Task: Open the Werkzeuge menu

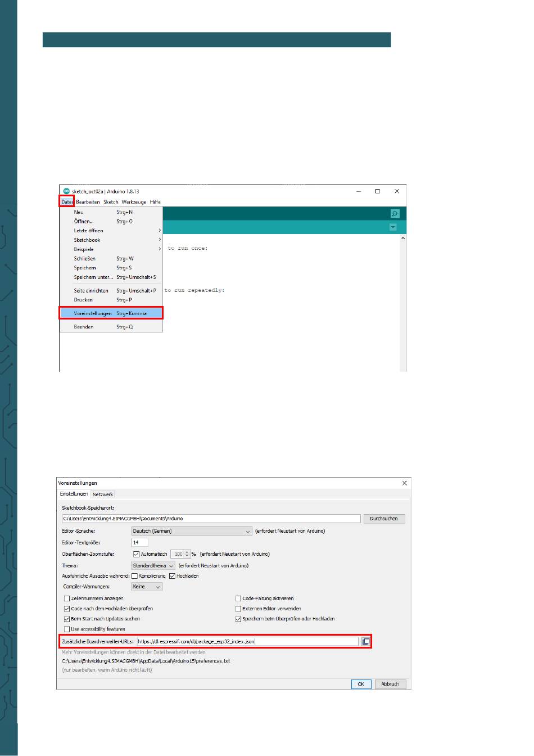Action: tap(134, 202)
